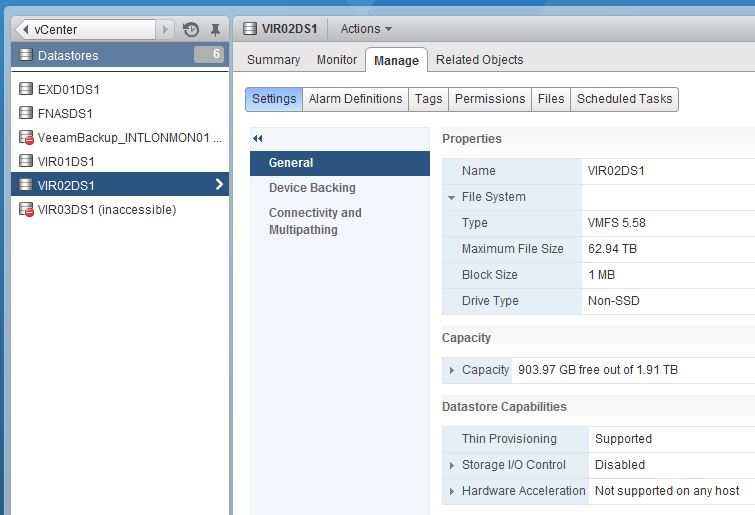Select Device Backing in the side menu
The image size is (755, 515).
312,188
